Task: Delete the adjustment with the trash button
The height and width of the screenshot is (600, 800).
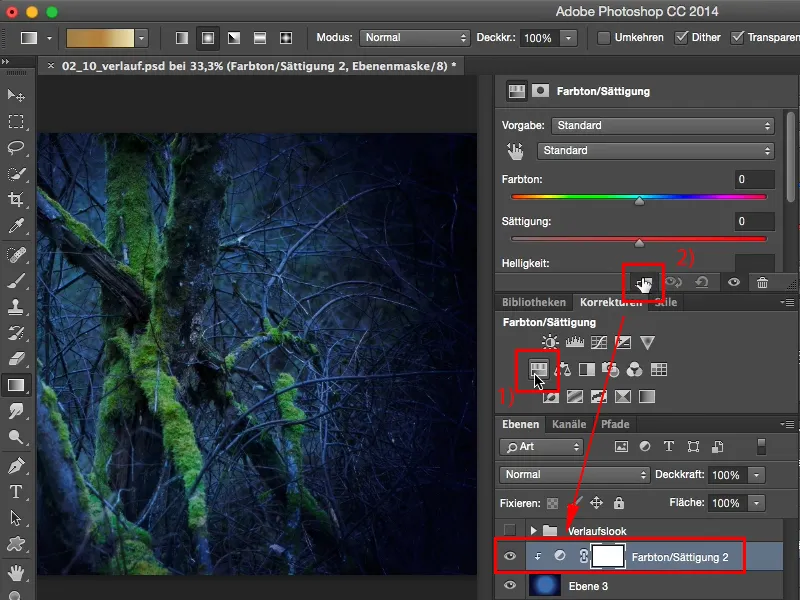Action: (765, 283)
